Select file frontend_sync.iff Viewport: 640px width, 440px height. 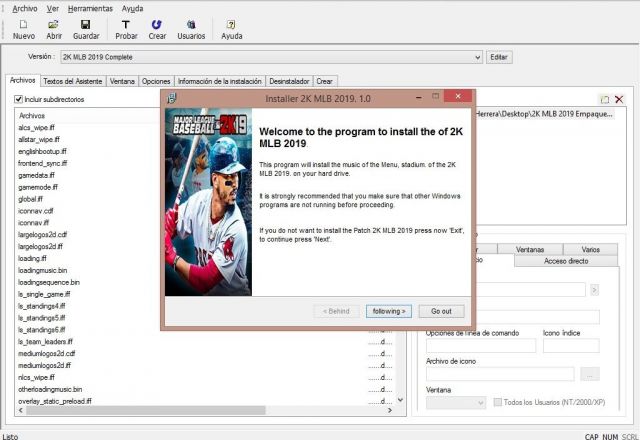[42, 163]
